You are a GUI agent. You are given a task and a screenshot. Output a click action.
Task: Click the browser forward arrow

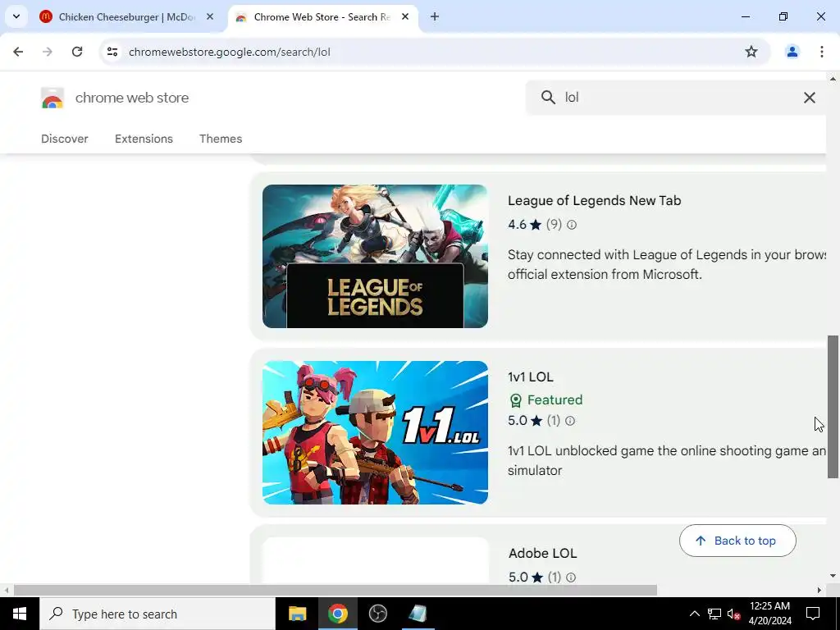coord(48,52)
